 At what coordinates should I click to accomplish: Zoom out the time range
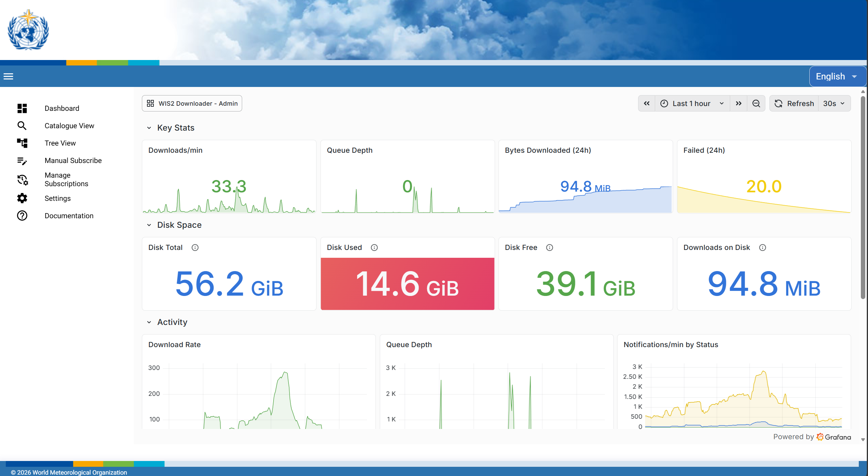(x=756, y=104)
